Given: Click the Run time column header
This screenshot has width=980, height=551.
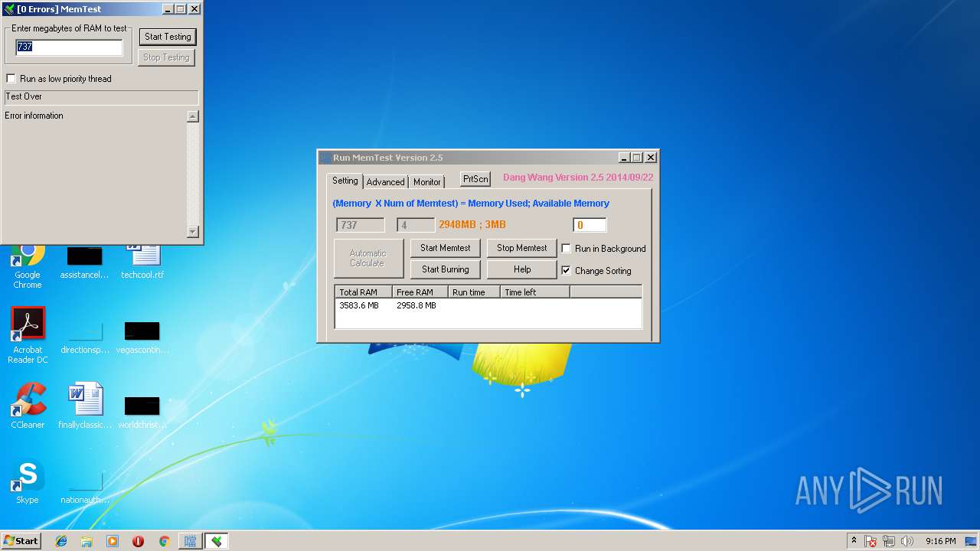Looking at the screenshot, I should (474, 292).
